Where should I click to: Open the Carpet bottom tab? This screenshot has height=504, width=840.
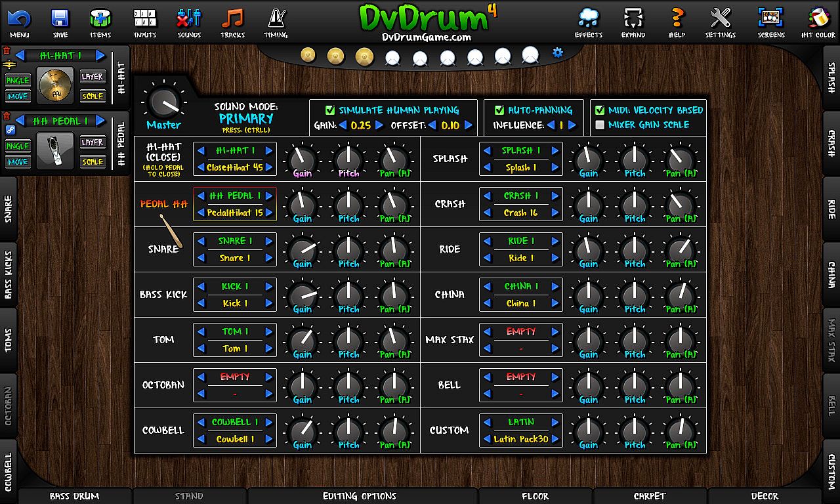[x=650, y=497]
